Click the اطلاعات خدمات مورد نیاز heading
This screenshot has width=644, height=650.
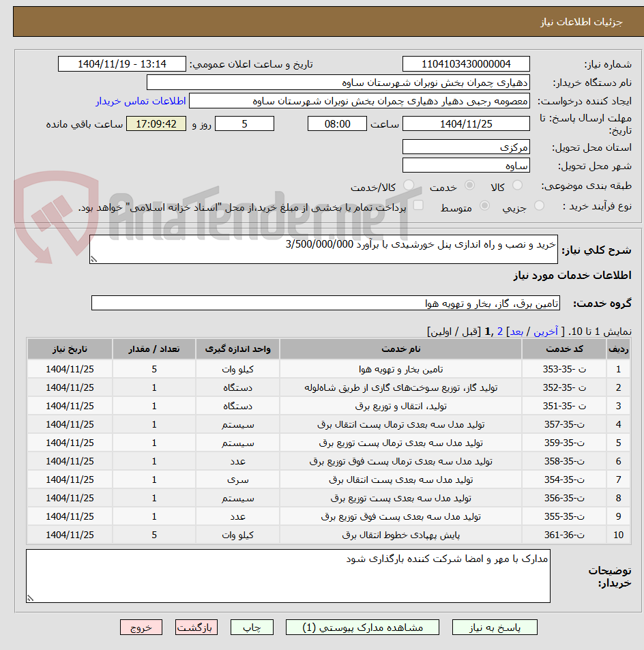click(572, 276)
